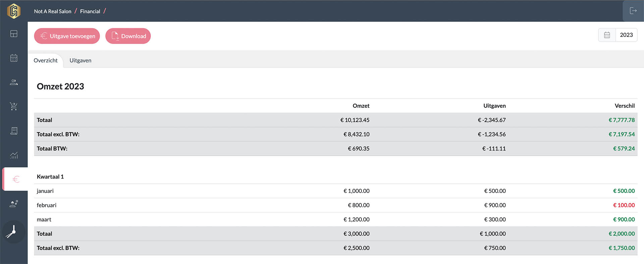Switch to the Uitgaven tab
Viewport: 644px width, 264px height.
click(x=80, y=60)
